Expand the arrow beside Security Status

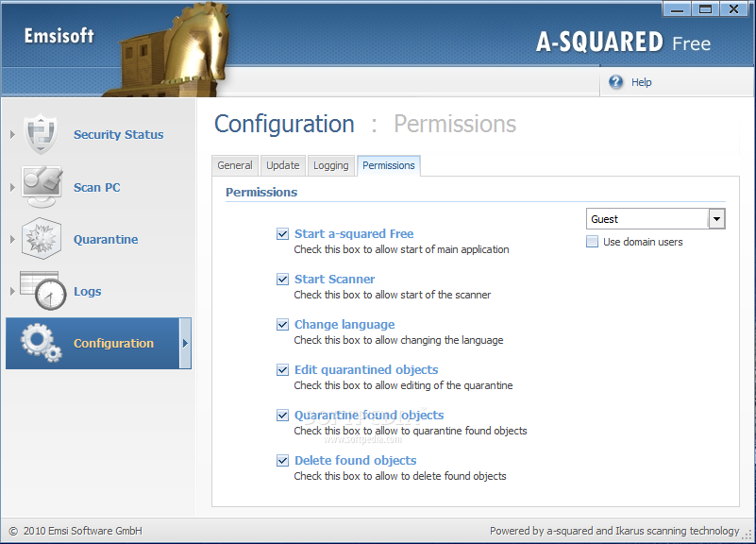(x=12, y=134)
